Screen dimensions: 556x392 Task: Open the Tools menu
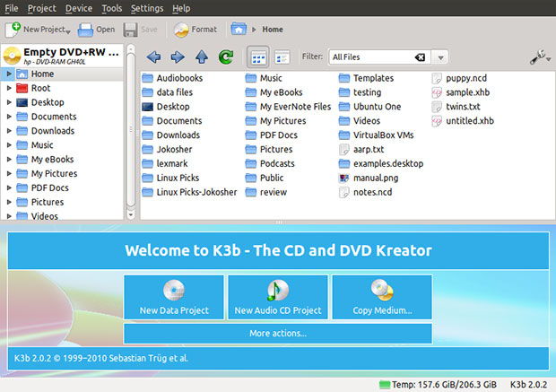[112, 8]
